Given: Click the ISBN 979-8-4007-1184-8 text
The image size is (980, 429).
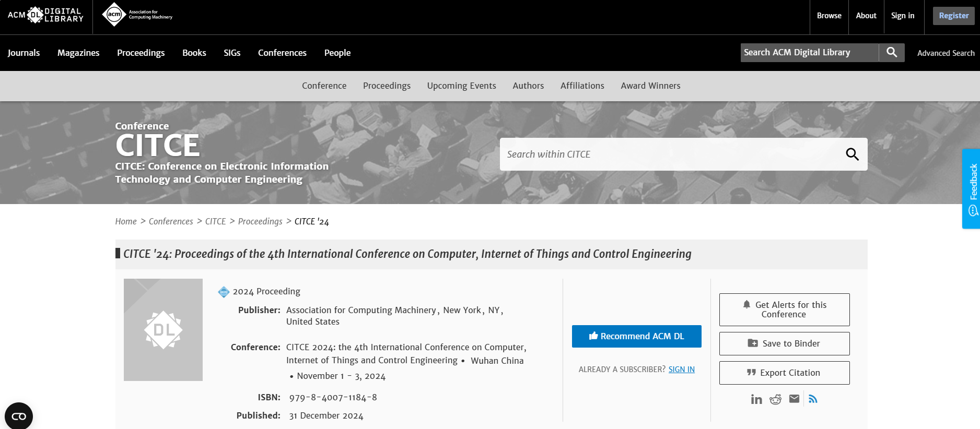Looking at the screenshot, I should point(333,398).
